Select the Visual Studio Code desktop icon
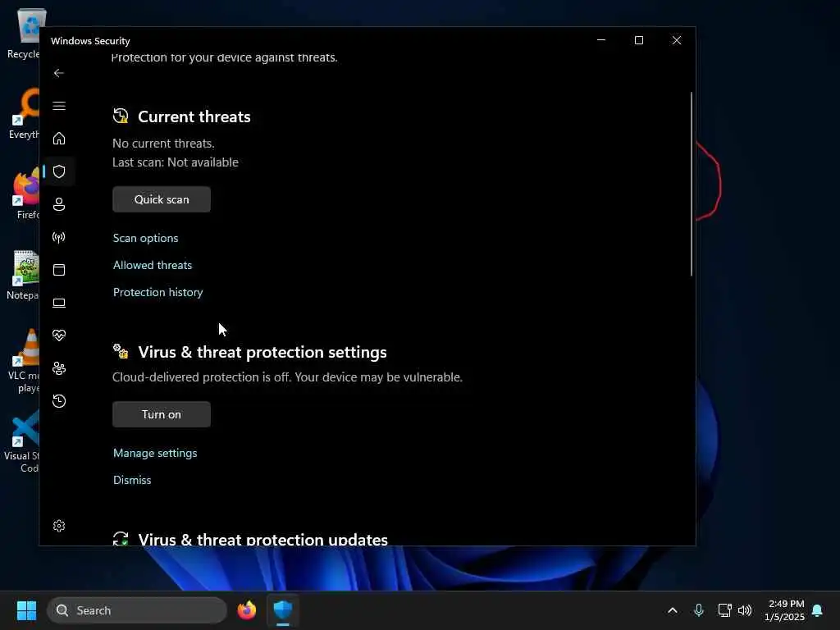 click(x=22, y=441)
